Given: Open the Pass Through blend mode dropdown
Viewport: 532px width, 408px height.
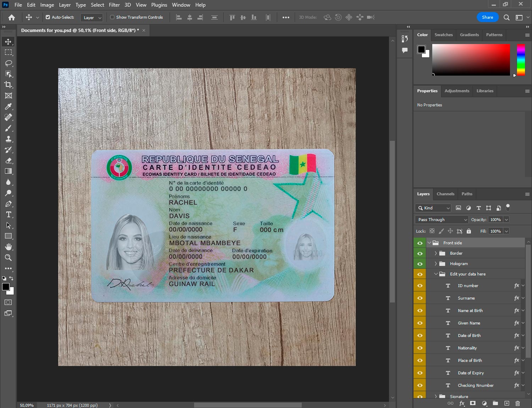Looking at the screenshot, I should click(442, 220).
